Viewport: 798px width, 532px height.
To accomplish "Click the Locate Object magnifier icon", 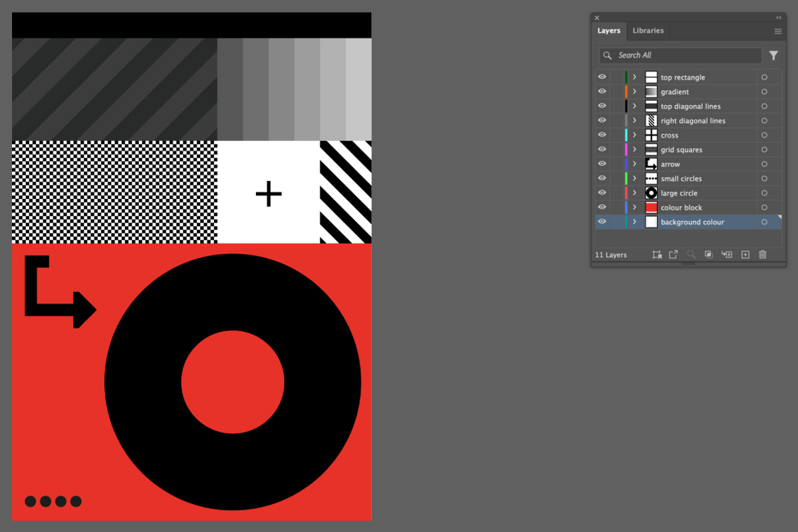I will pyautogui.click(x=691, y=255).
